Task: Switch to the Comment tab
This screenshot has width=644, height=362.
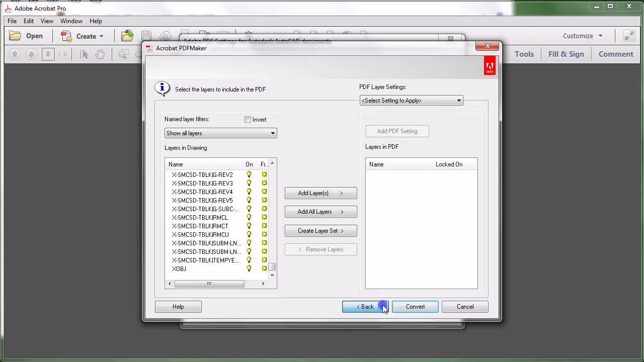Action: pos(616,54)
